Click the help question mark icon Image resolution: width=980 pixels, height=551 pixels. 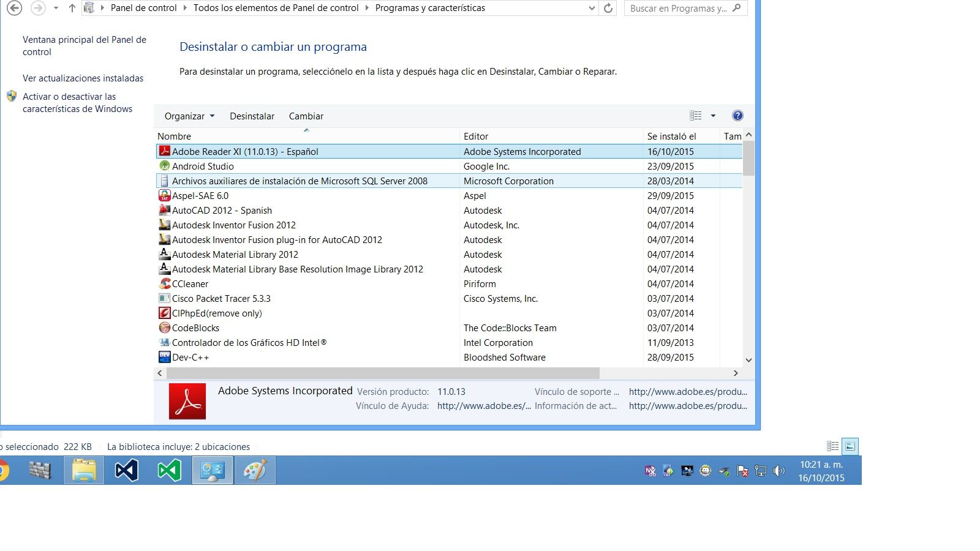pos(737,116)
